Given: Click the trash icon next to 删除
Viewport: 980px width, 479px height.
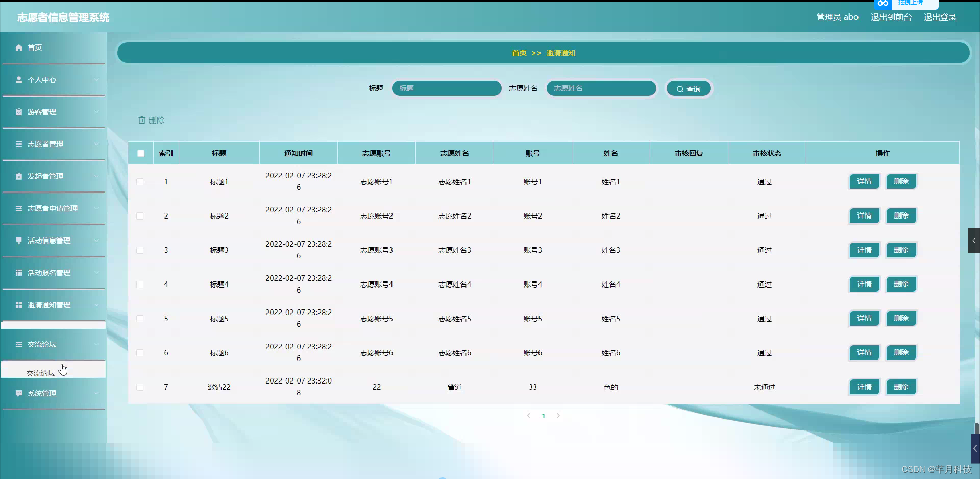Looking at the screenshot, I should pos(142,120).
